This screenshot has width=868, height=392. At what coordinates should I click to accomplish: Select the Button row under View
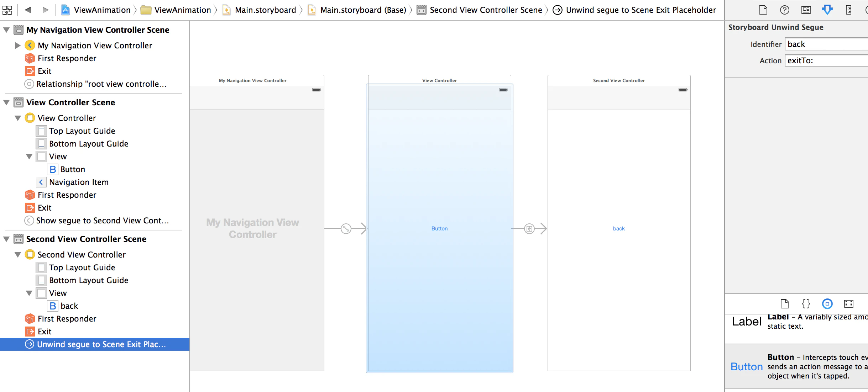(95, 169)
